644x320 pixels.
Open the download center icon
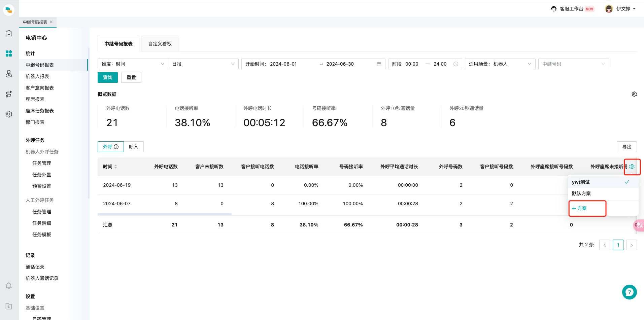coord(9,306)
